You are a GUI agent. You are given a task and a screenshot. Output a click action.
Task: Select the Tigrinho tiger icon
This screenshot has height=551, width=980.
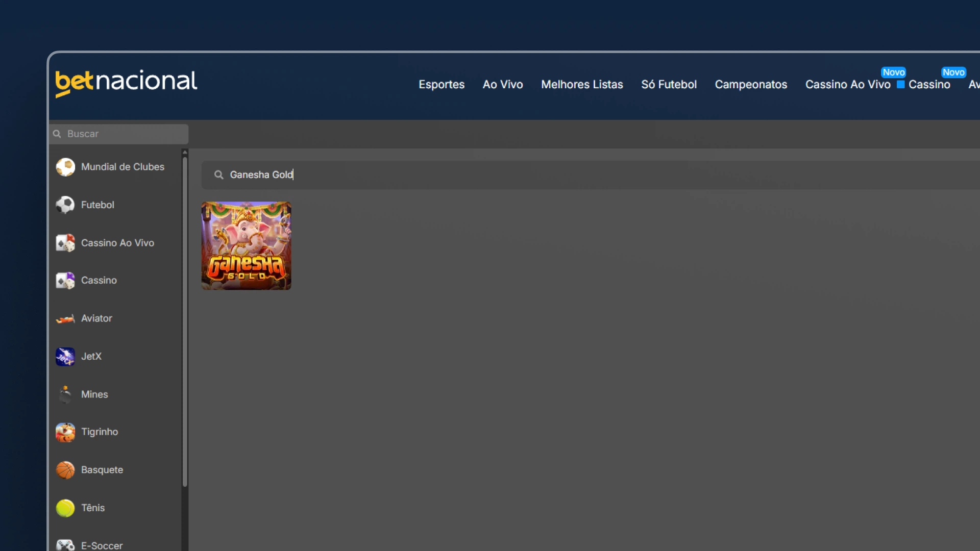coord(65,432)
